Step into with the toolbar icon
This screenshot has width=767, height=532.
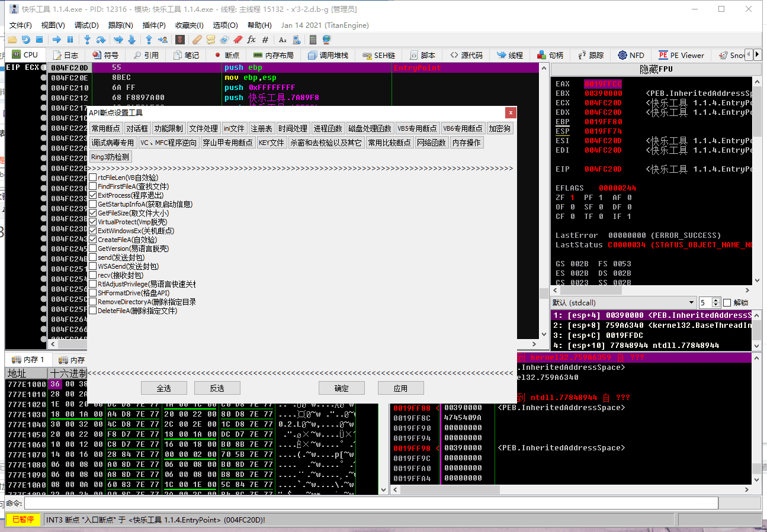(87, 40)
